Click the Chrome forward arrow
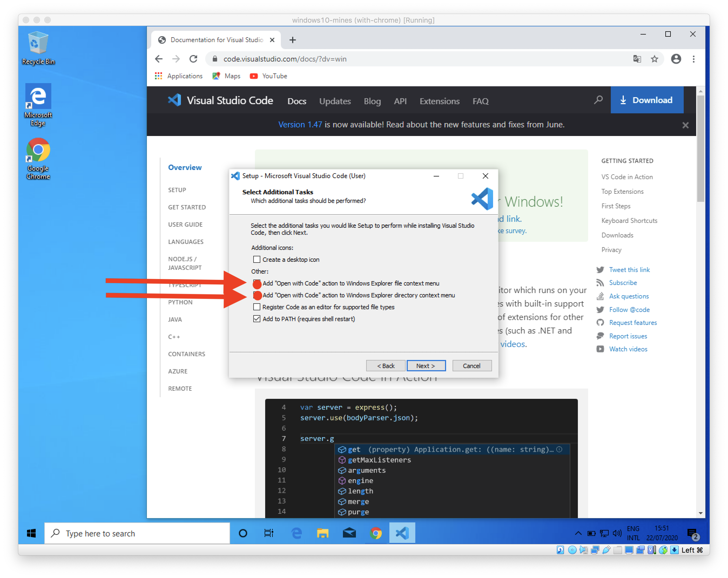The height and width of the screenshot is (578, 728). [x=176, y=59]
